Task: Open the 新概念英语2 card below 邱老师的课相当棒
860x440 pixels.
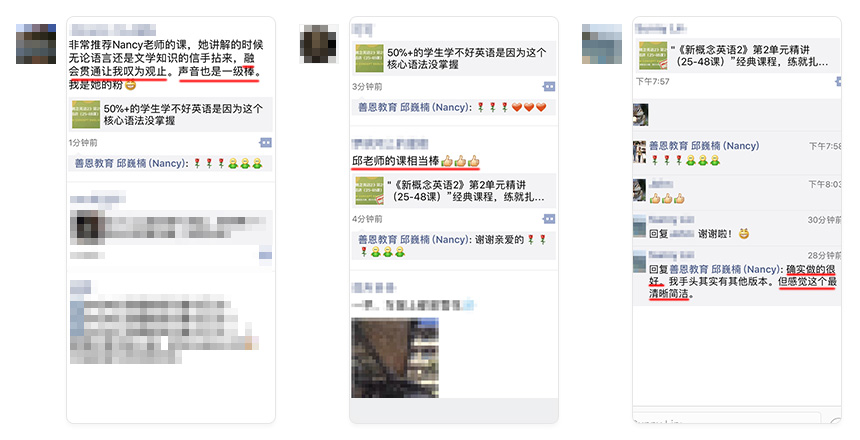Action: (453, 191)
